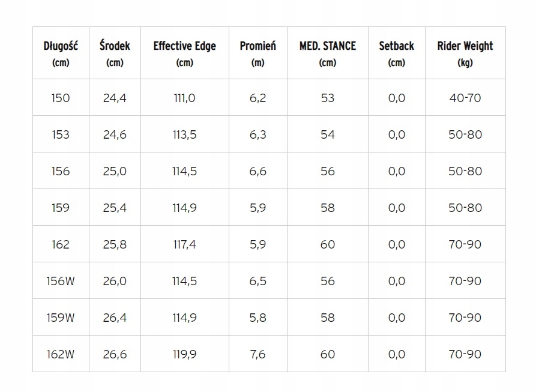
Task: Select the 6,2 radius cell
Action: [x=257, y=98]
